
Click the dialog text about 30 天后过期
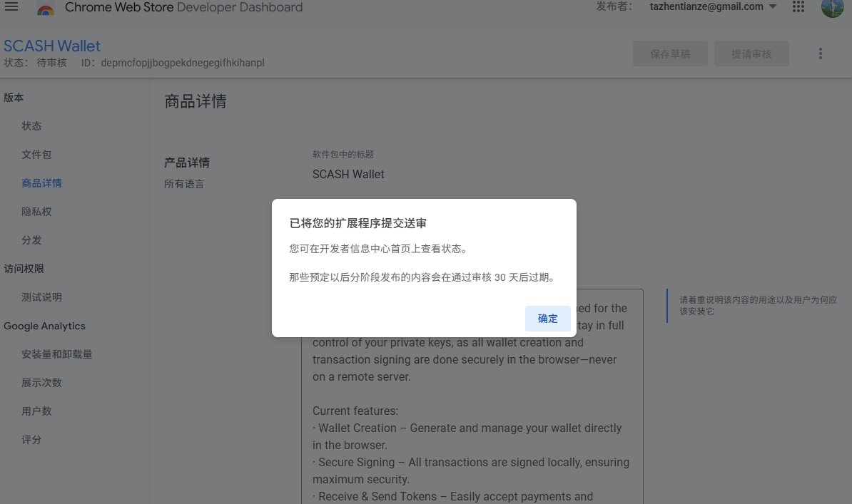click(x=423, y=277)
